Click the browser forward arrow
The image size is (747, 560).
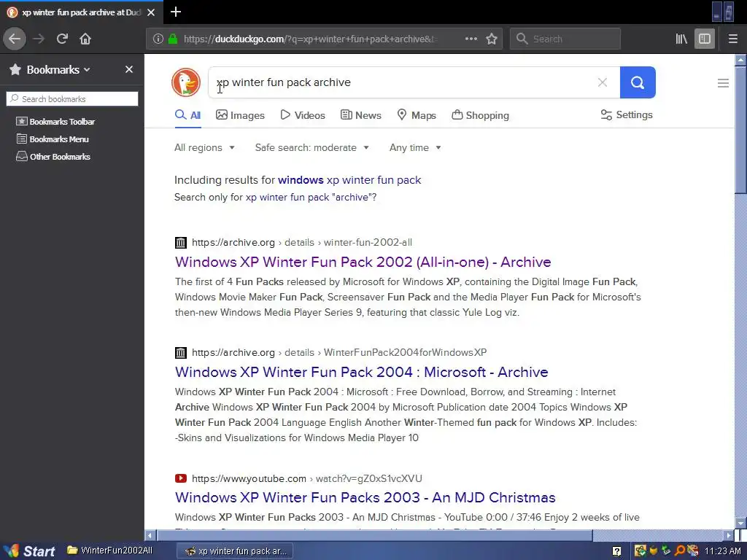(x=39, y=39)
